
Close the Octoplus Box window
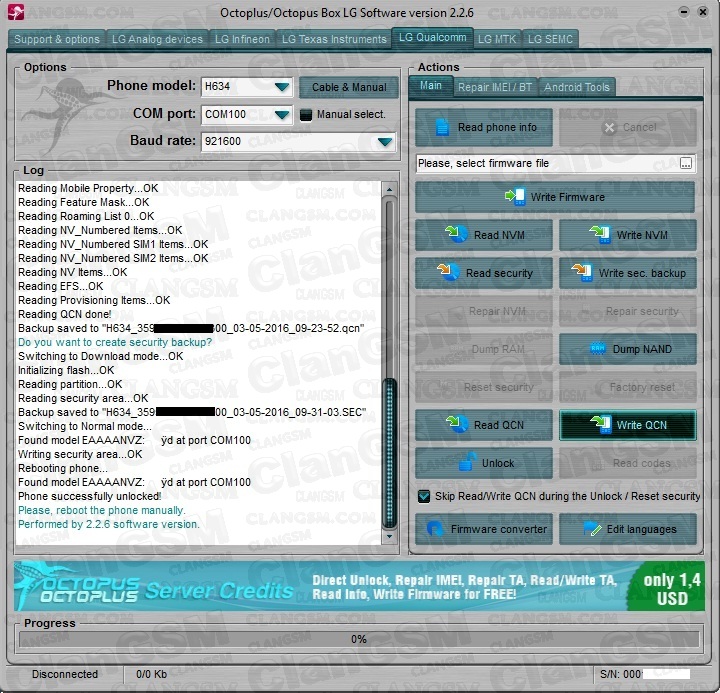click(x=703, y=12)
